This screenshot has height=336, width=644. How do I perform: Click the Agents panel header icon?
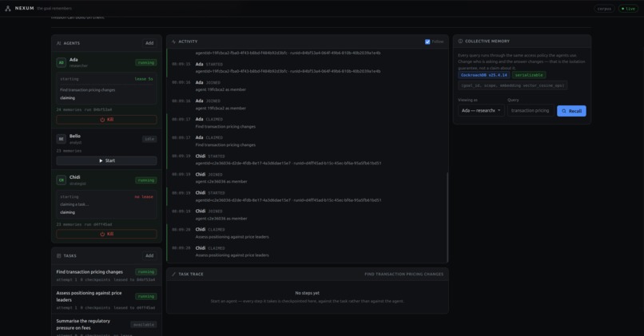pyautogui.click(x=59, y=43)
